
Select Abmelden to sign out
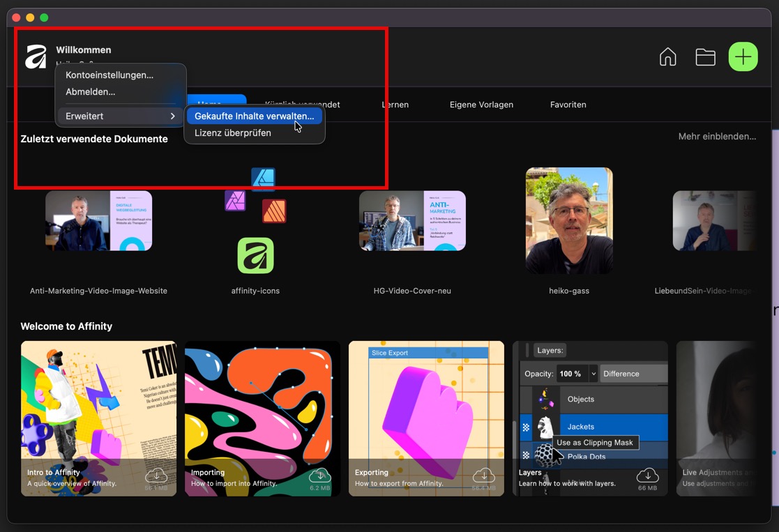tap(91, 91)
